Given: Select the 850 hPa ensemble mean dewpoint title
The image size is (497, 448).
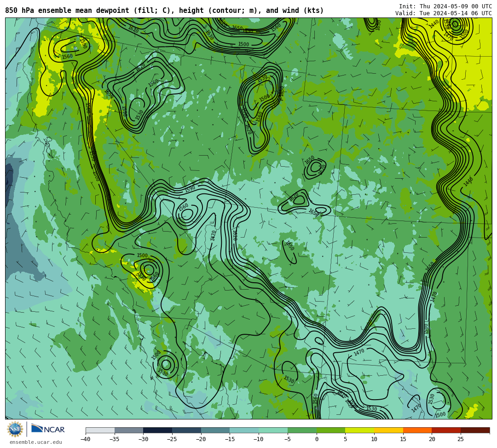Looking at the screenshot, I should (x=164, y=11).
